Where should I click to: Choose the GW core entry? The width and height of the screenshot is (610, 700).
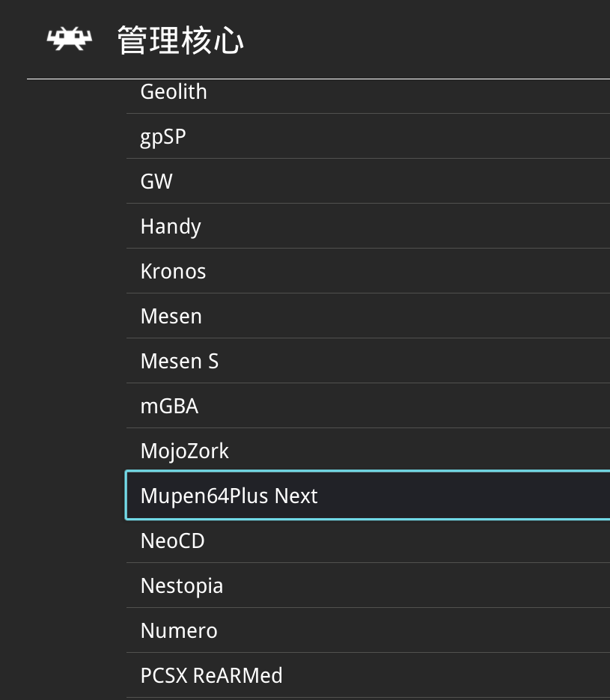tap(156, 182)
